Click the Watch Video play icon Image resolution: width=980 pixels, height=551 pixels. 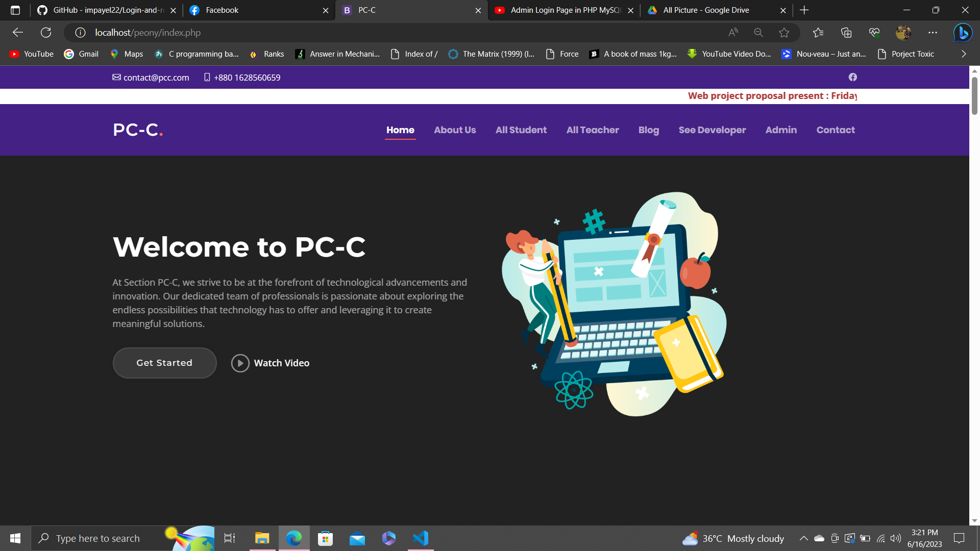(240, 363)
